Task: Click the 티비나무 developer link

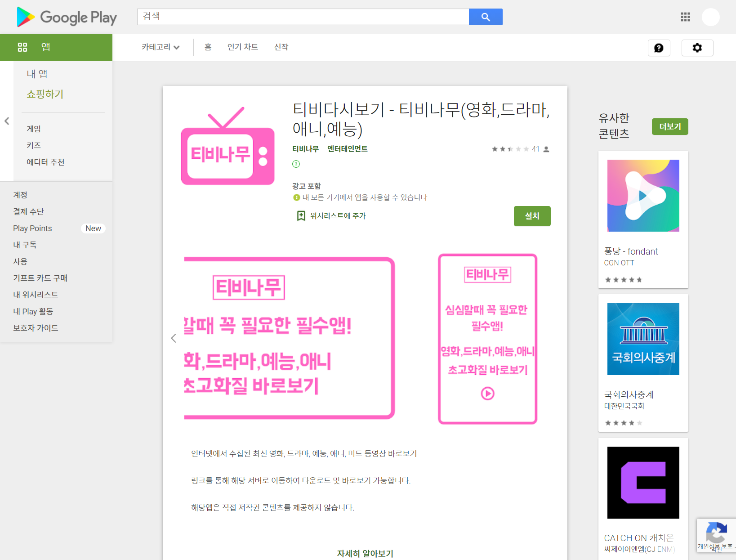Action: pyautogui.click(x=305, y=149)
